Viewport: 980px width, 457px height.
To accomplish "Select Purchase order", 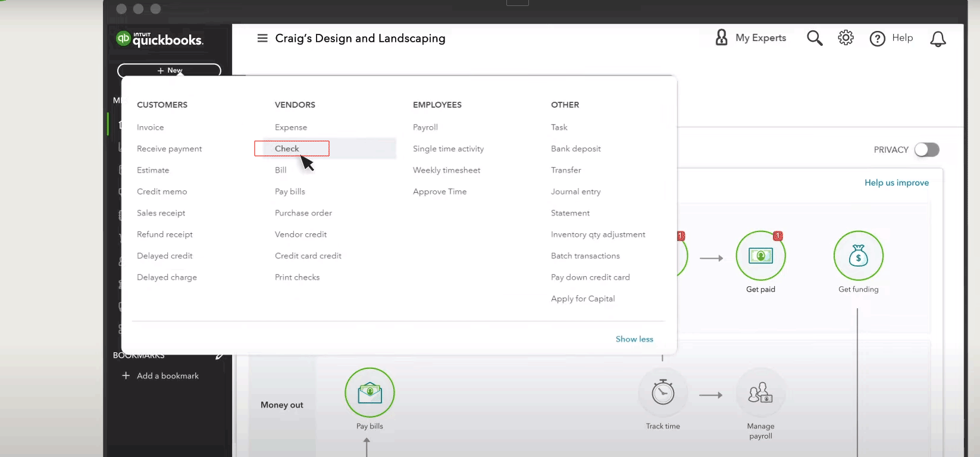I will (x=303, y=213).
